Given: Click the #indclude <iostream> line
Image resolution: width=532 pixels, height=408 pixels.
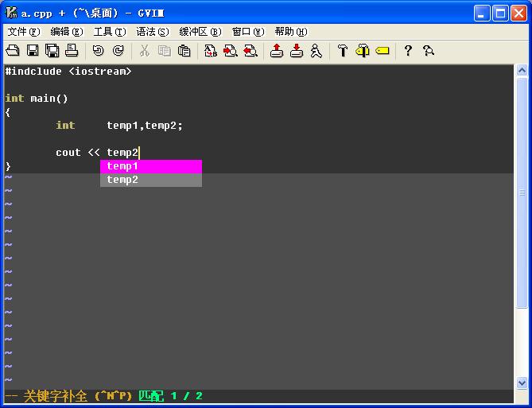Looking at the screenshot, I should click(68, 72).
